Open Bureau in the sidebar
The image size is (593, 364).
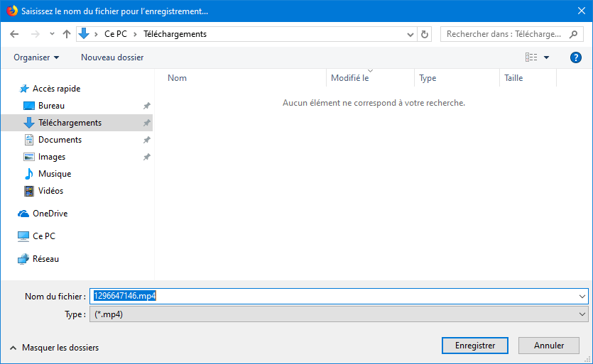51,106
